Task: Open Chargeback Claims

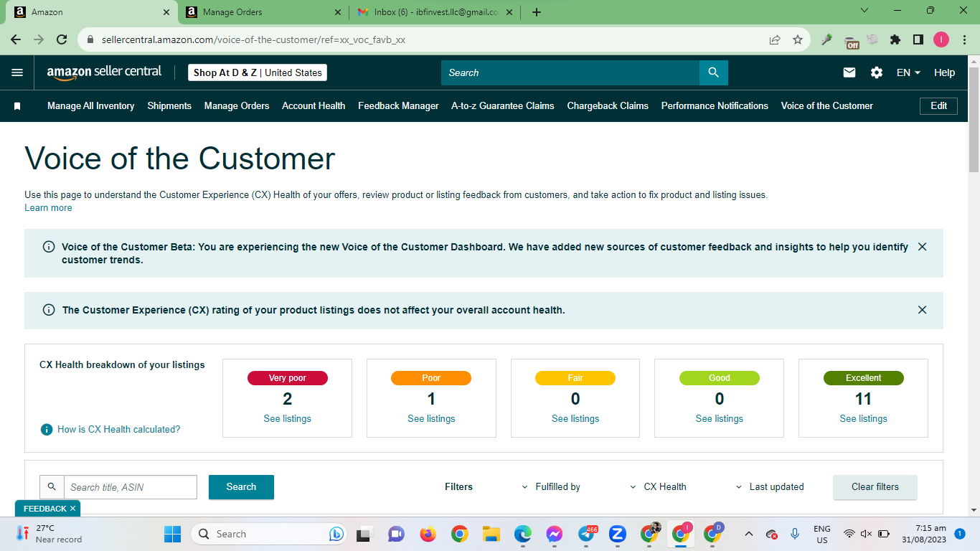Action: 608,106
